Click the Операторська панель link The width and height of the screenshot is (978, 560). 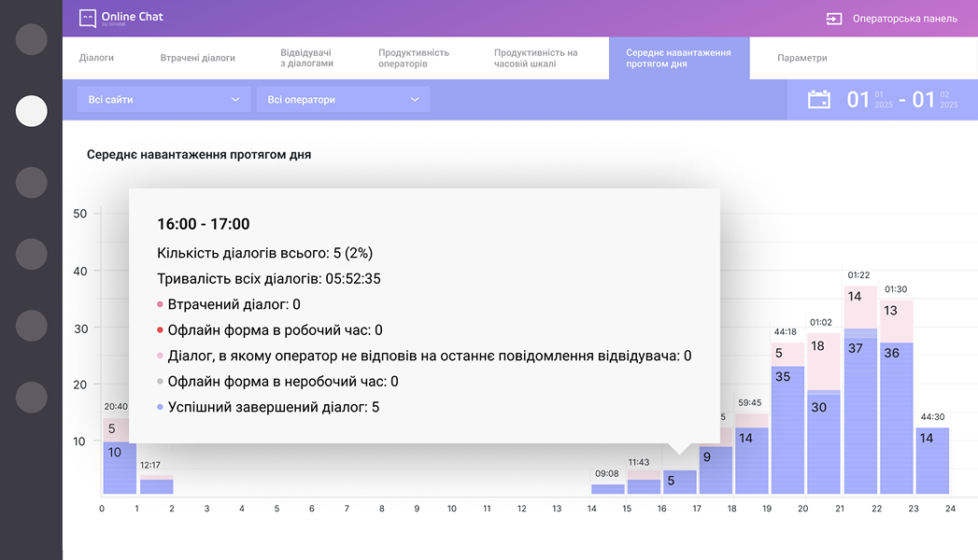point(904,19)
